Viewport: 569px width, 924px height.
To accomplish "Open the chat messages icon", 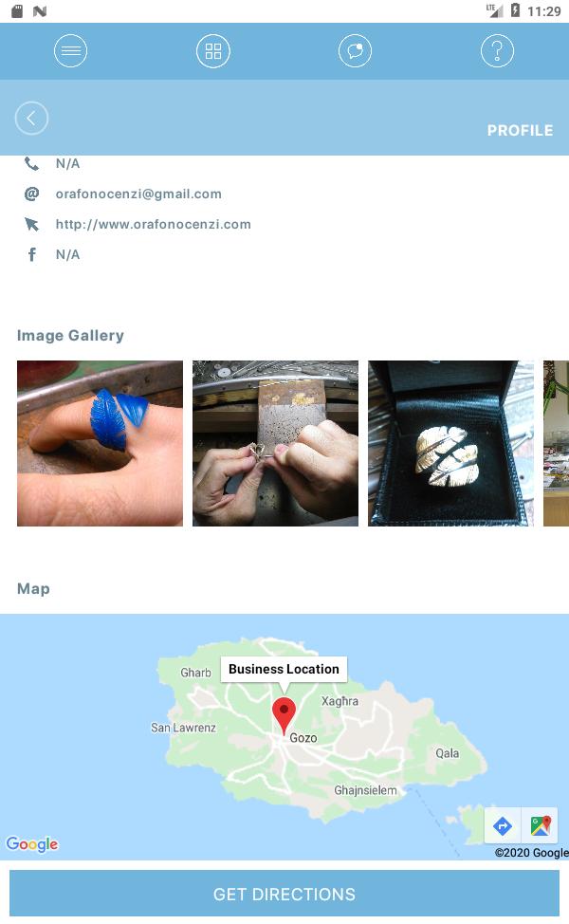I will pos(356,51).
